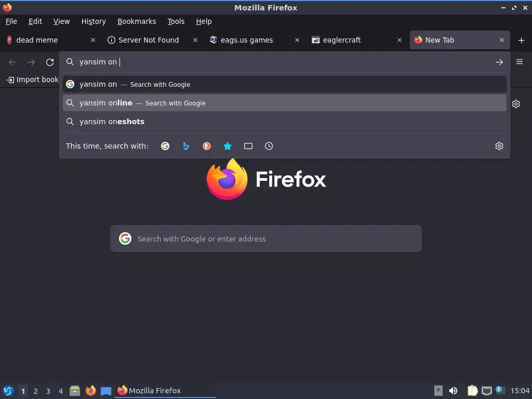Go forward one page

click(31, 62)
